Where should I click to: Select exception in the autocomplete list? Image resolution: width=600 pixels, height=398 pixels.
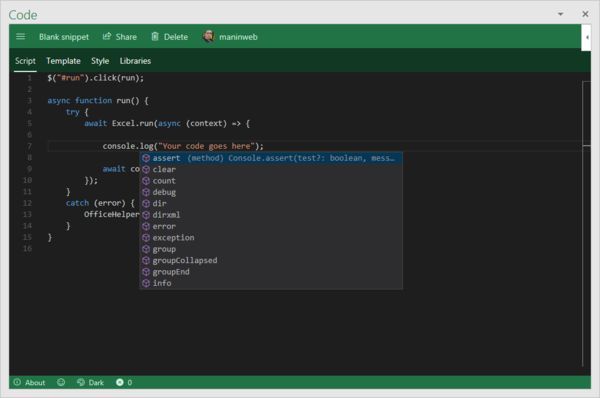pos(271,238)
